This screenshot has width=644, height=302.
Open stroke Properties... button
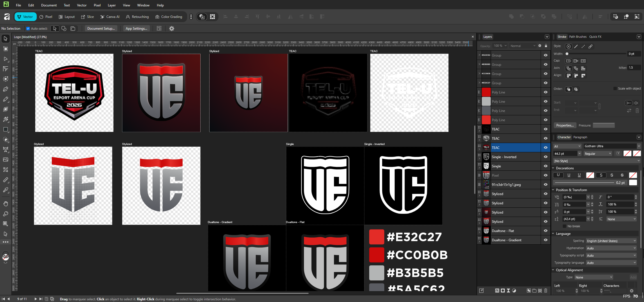(565, 125)
